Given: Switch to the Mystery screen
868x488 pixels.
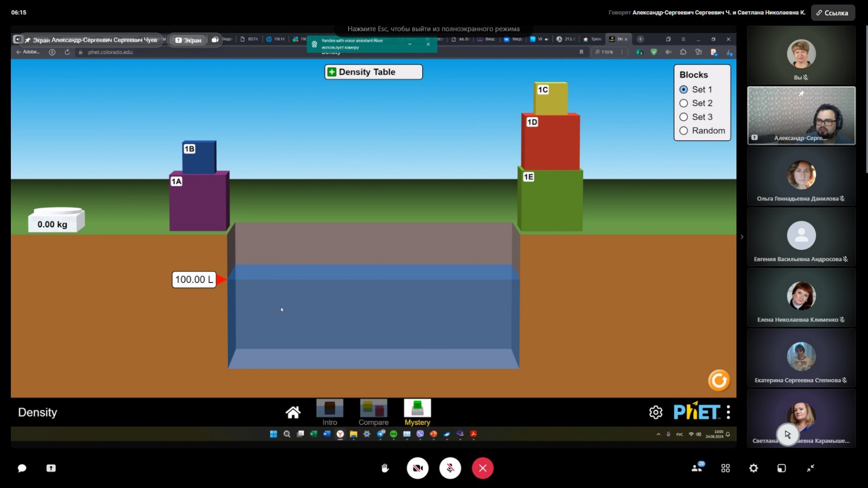Looking at the screenshot, I should pos(417,413).
